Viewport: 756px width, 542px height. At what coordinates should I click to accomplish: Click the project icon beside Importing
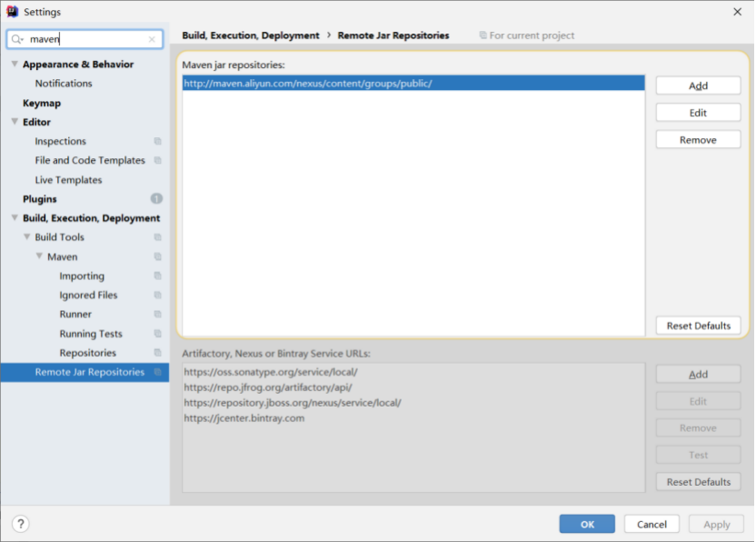[x=158, y=276]
